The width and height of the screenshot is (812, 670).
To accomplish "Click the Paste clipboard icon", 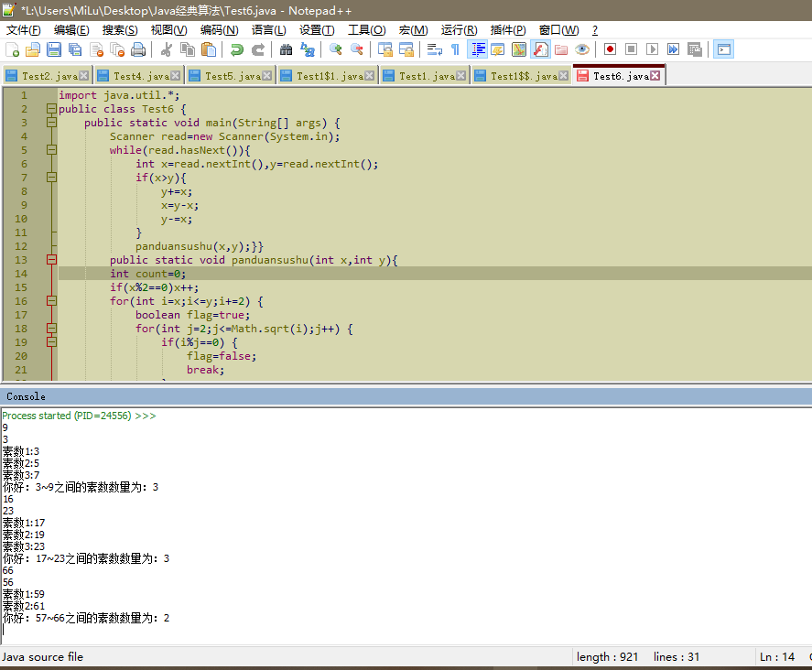I will coord(209,49).
